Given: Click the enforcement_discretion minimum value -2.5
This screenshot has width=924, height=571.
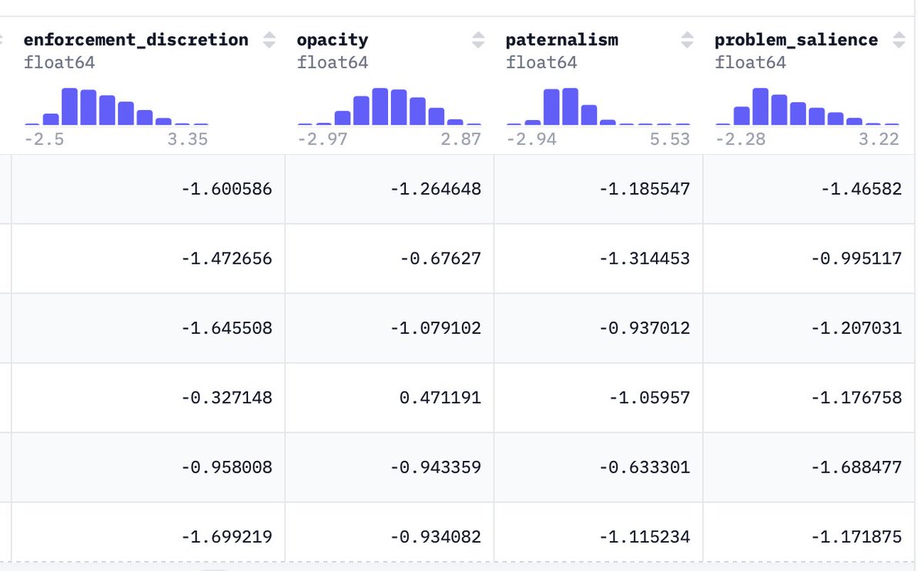Looking at the screenshot, I should click(x=44, y=139).
